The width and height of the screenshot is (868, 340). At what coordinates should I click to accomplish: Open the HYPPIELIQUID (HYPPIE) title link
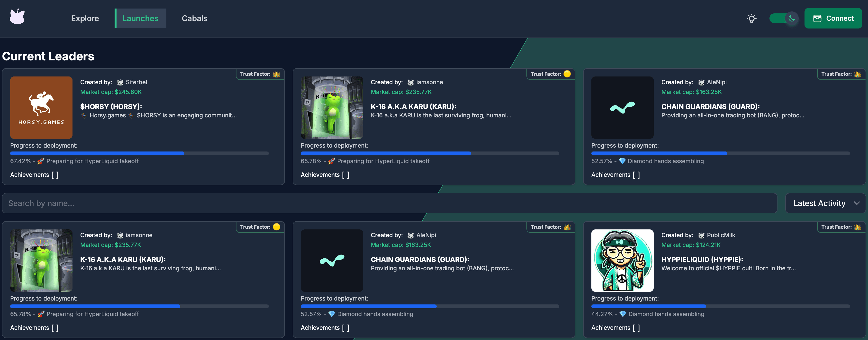point(702,259)
